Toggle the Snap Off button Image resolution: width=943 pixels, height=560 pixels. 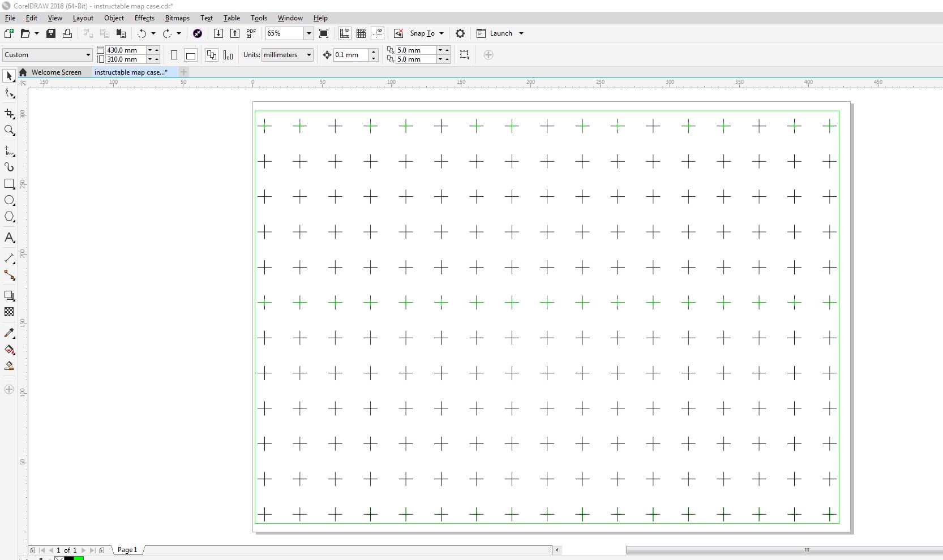pos(398,33)
